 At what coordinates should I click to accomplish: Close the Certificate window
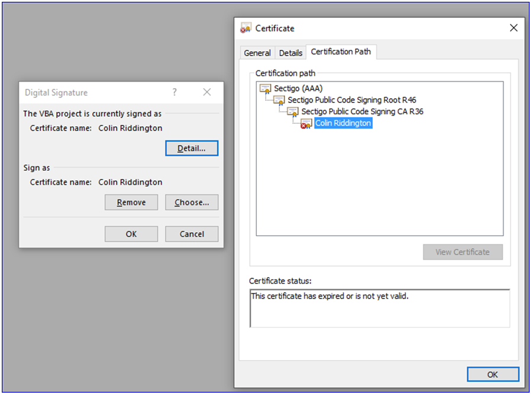click(x=514, y=28)
